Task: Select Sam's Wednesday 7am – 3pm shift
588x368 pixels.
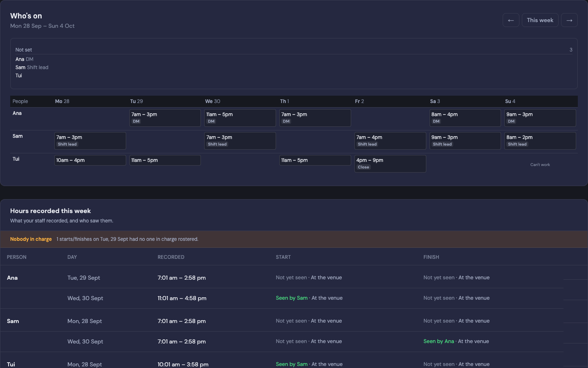Action: (x=240, y=141)
